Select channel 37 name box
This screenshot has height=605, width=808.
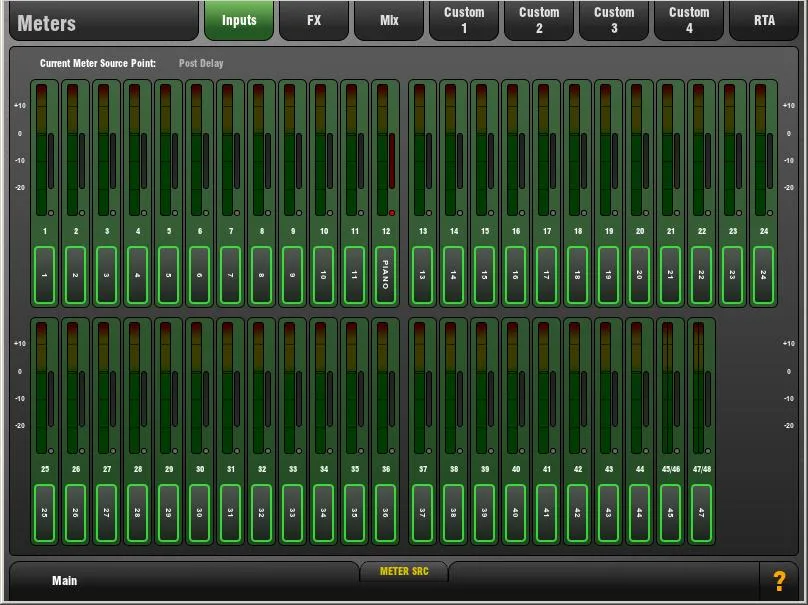point(423,513)
